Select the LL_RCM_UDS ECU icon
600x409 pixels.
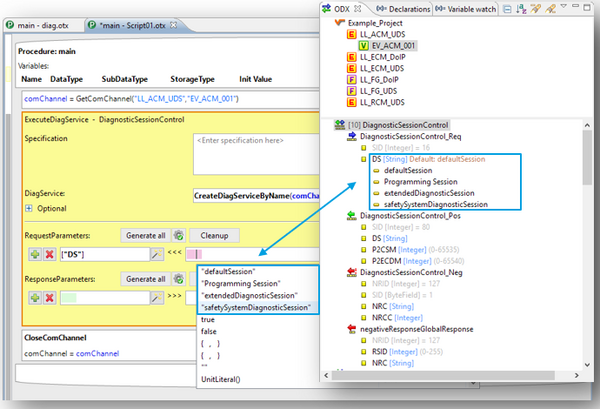coord(351,102)
